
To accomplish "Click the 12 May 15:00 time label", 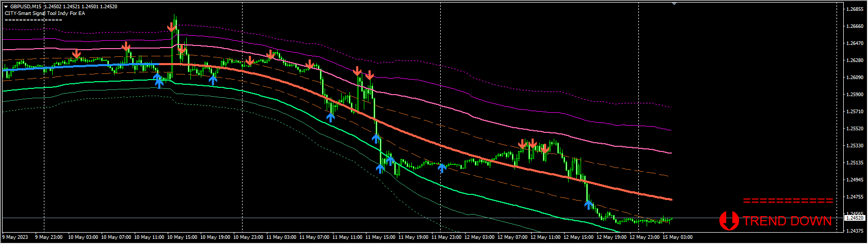I will point(578,237).
